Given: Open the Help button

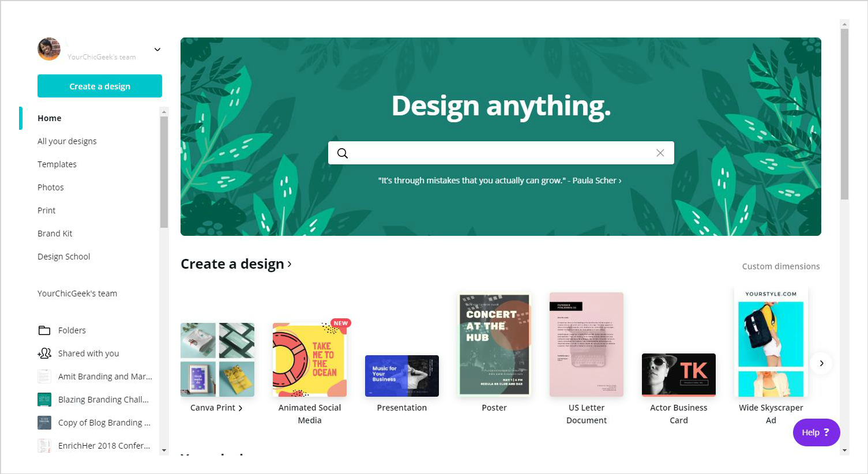Looking at the screenshot, I should tap(816, 432).
